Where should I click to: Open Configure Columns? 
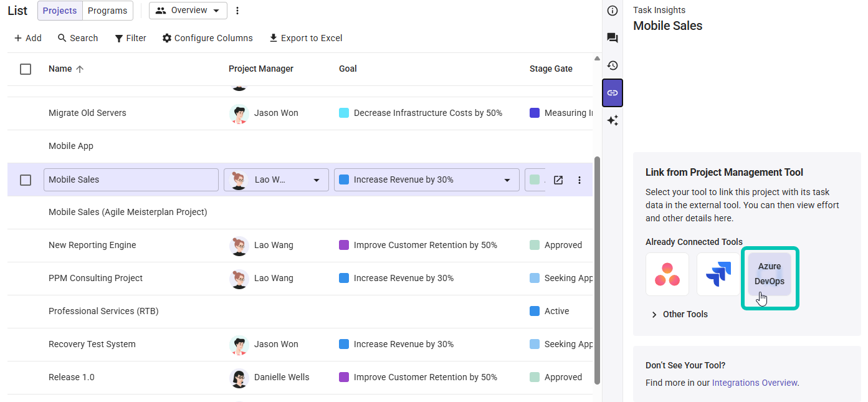click(207, 38)
